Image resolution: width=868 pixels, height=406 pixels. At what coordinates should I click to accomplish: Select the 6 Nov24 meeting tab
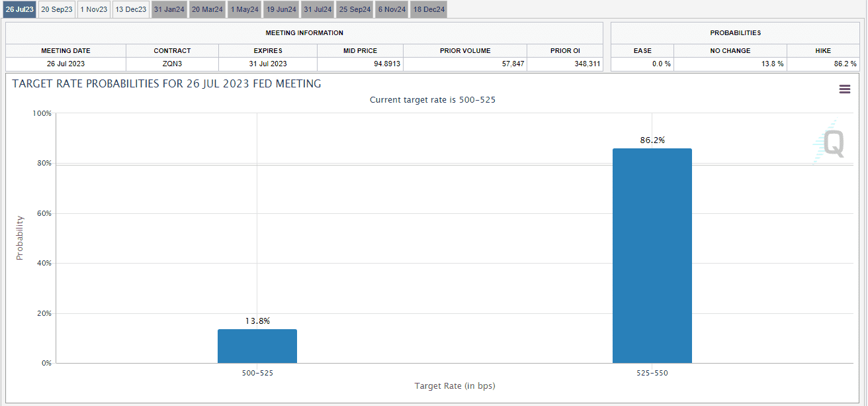click(392, 9)
